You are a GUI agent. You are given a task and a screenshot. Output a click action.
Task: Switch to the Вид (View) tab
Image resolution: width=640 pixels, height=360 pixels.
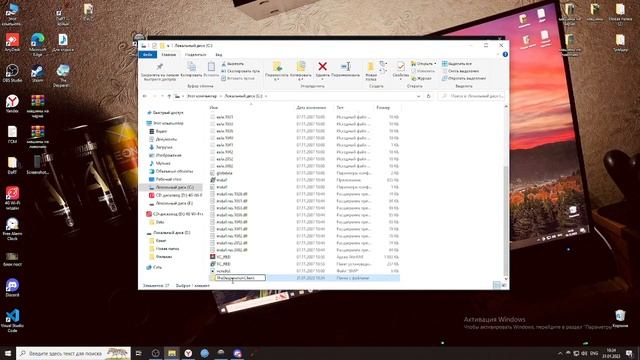coord(219,54)
